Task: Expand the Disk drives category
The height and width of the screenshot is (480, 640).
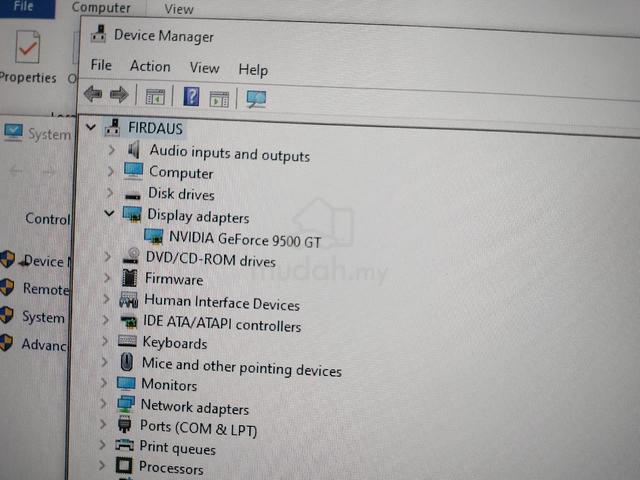Action: pyautogui.click(x=109, y=192)
